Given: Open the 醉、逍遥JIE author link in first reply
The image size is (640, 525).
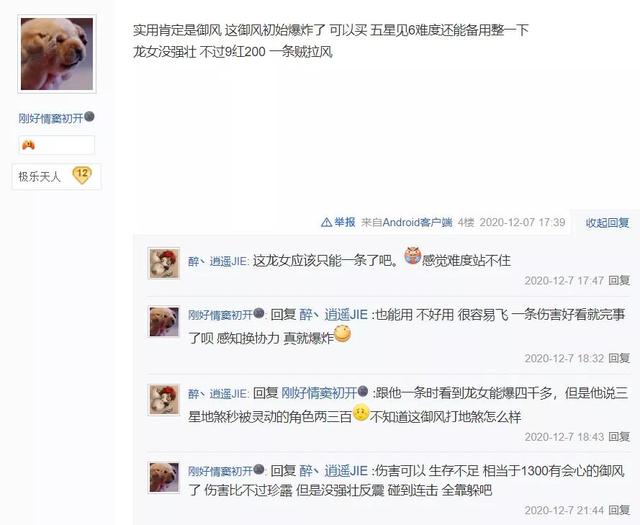Looking at the screenshot, I should (217, 261).
